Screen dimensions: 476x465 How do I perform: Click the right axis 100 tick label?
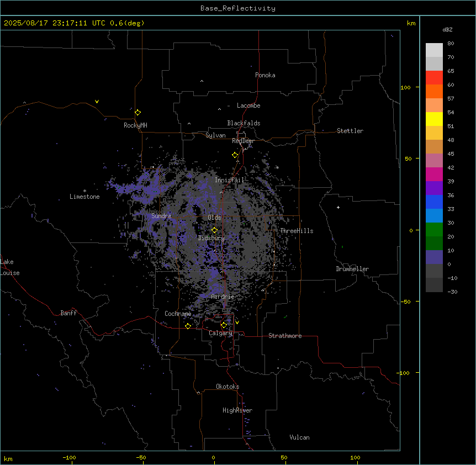pos(405,87)
